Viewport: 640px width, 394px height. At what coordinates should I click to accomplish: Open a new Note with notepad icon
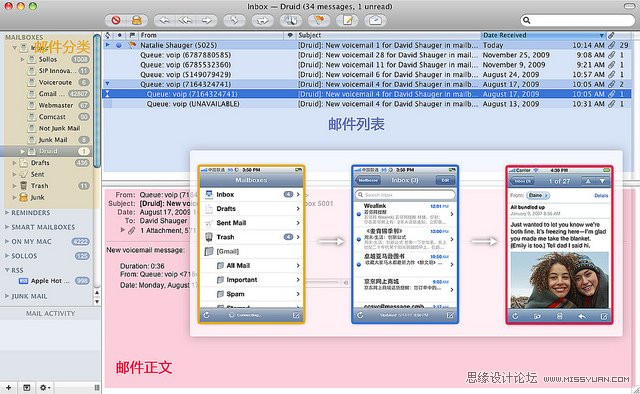(x=347, y=20)
